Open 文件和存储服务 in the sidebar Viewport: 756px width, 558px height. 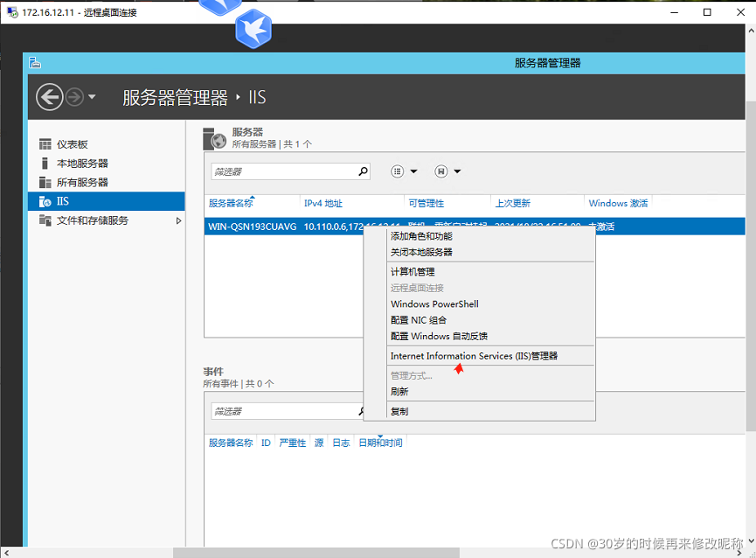pos(93,220)
